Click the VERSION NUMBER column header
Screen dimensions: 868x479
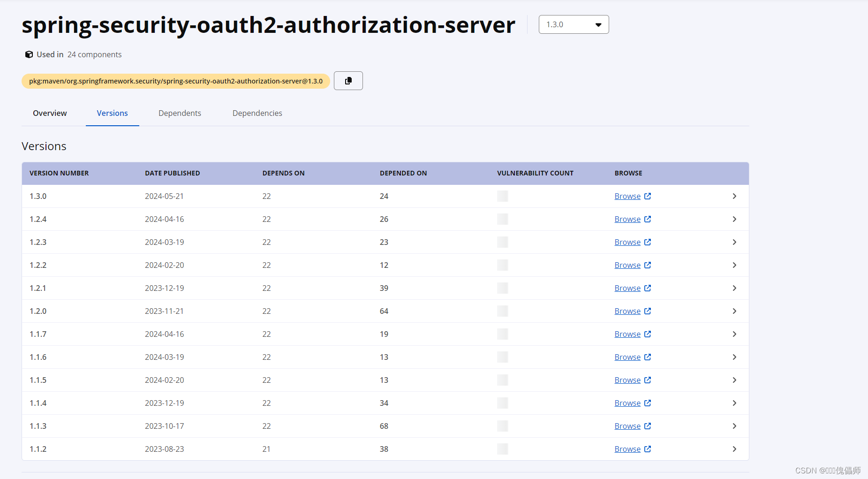[x=59, y=173]
